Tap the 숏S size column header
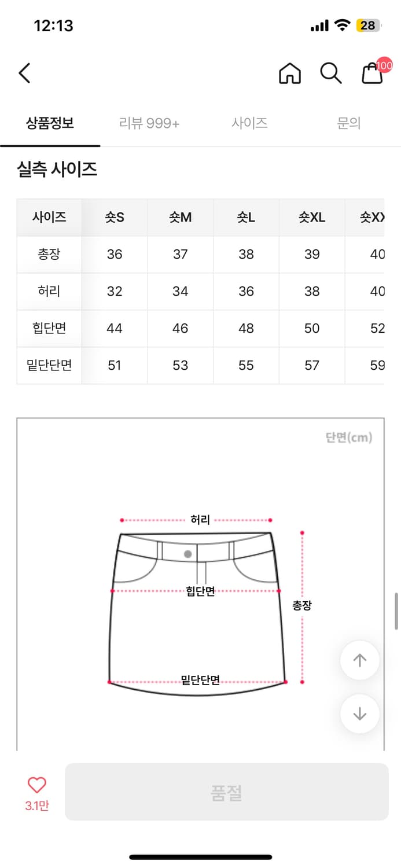Image resolution: width=401 pixels, height=868 pixels. click(115, 218)
